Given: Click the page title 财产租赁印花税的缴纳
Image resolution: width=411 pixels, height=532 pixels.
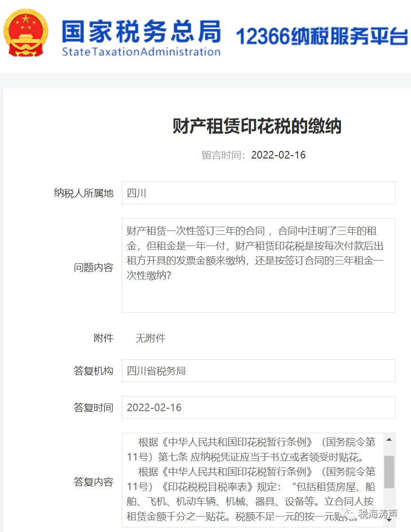Looking at the screenshot, I should point(257,127).
